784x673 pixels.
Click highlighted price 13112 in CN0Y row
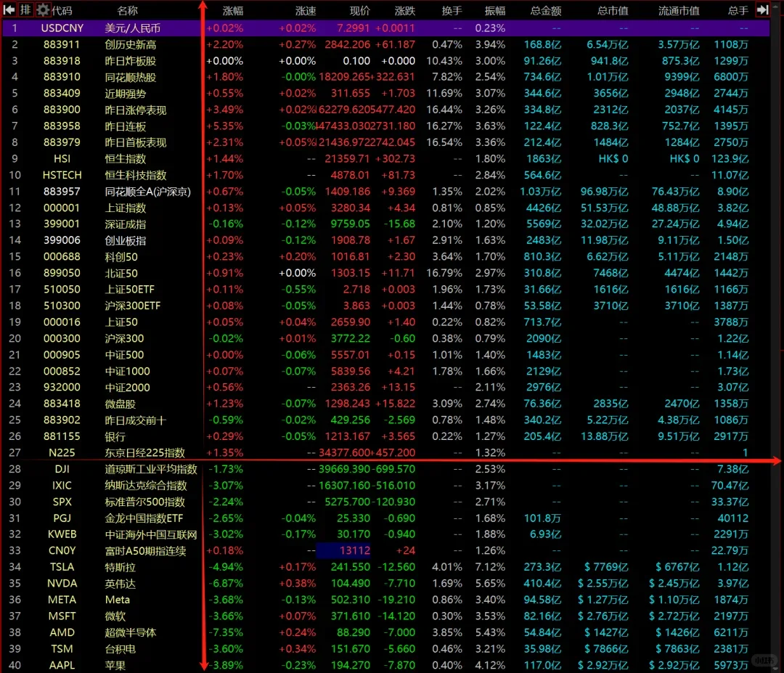pos(343,550)
